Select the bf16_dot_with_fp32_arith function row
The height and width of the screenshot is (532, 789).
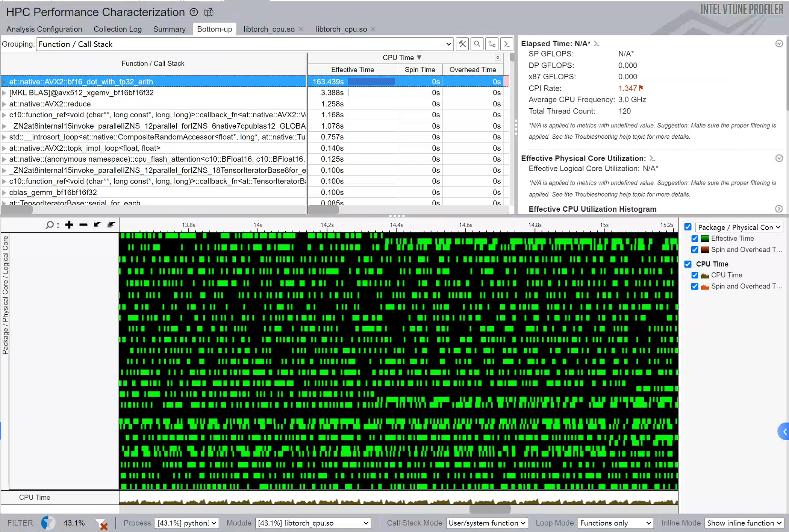point(154,82)
